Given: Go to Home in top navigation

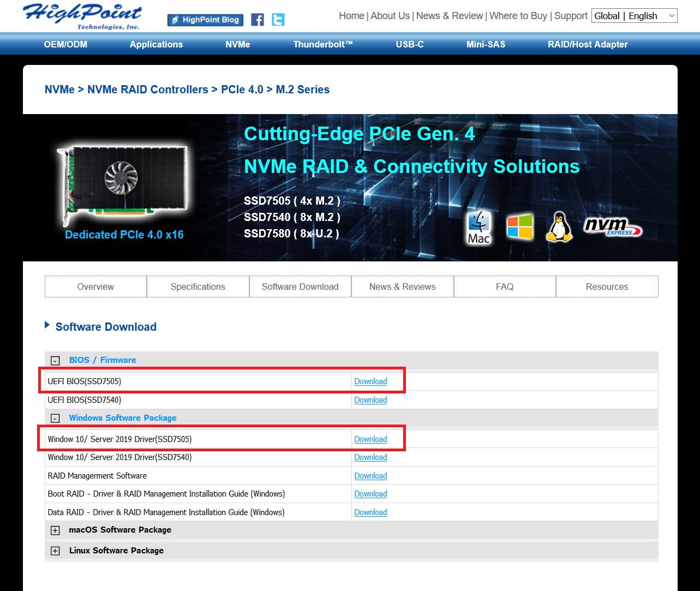Looking at the screenshot, I should point(351,16).
